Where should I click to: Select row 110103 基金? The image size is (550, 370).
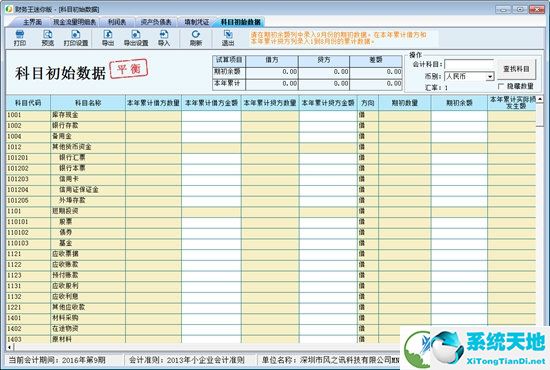tap(271, 243)
